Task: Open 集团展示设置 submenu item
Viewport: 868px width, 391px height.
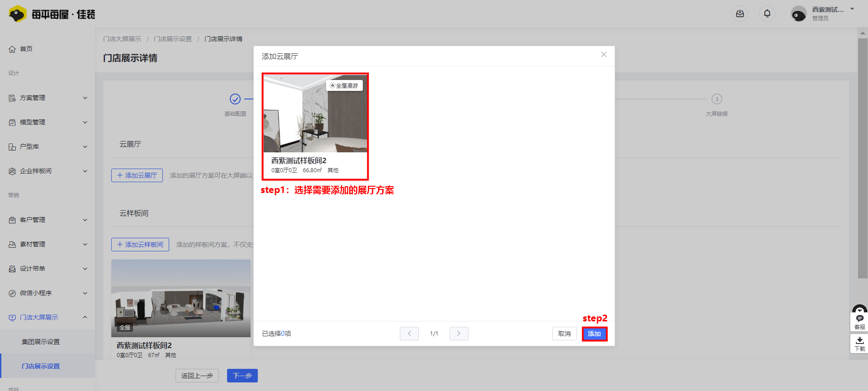Action: [x=41, y=342]
